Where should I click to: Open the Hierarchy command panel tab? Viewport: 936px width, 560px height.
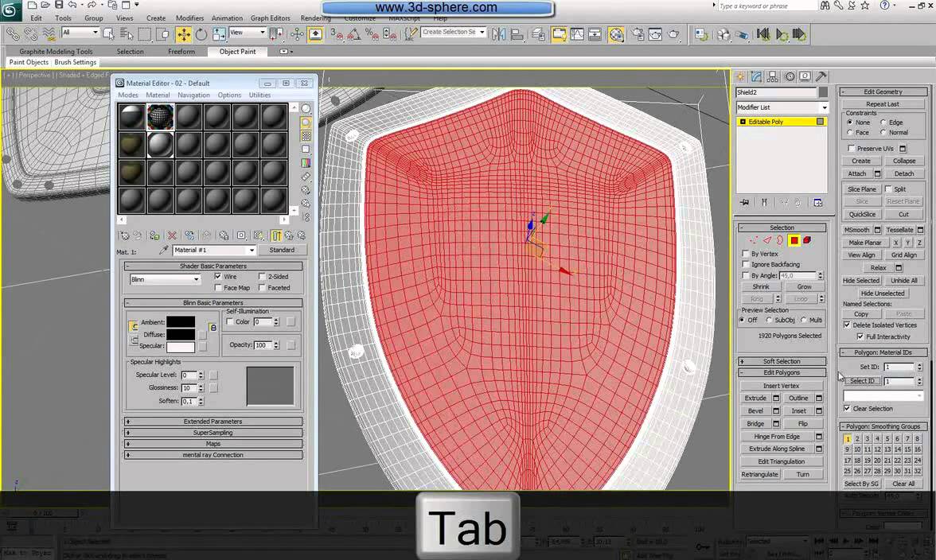[x=772, y=77]
